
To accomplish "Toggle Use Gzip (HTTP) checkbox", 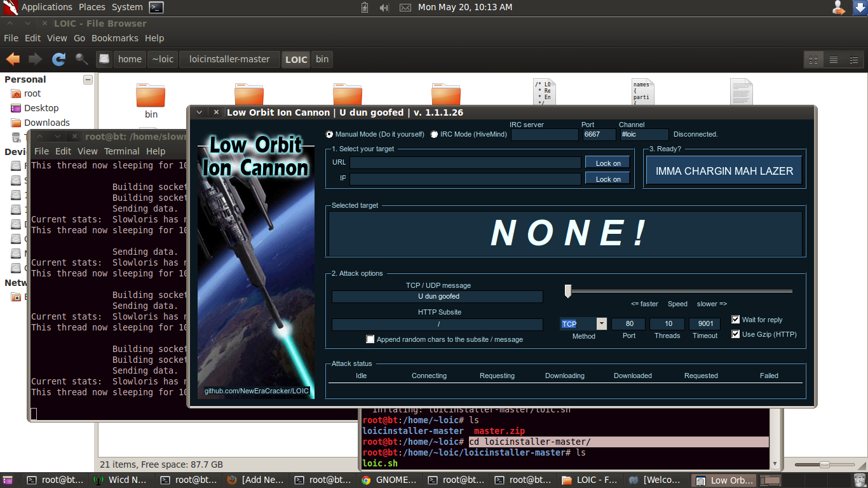I will pos(736,334).
